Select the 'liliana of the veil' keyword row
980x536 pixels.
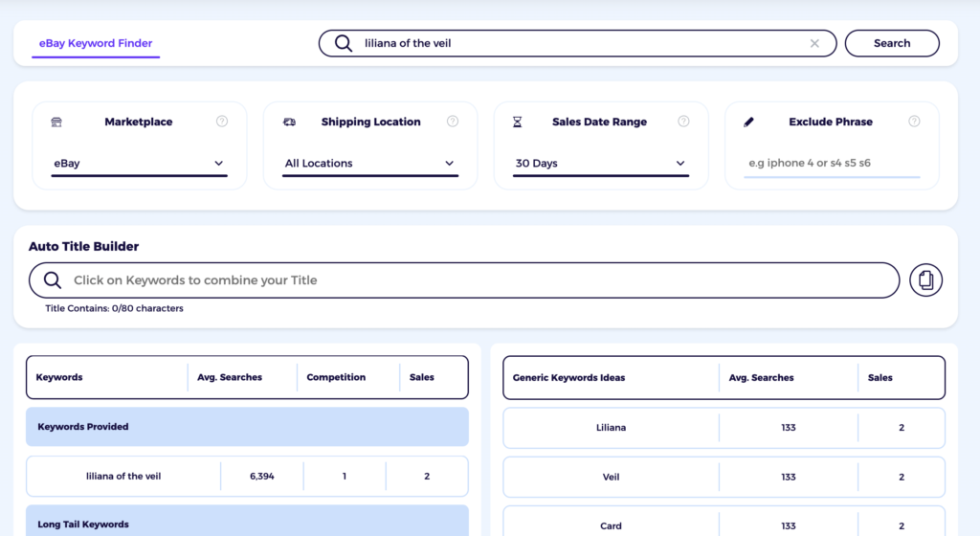(x=247, y=476)
